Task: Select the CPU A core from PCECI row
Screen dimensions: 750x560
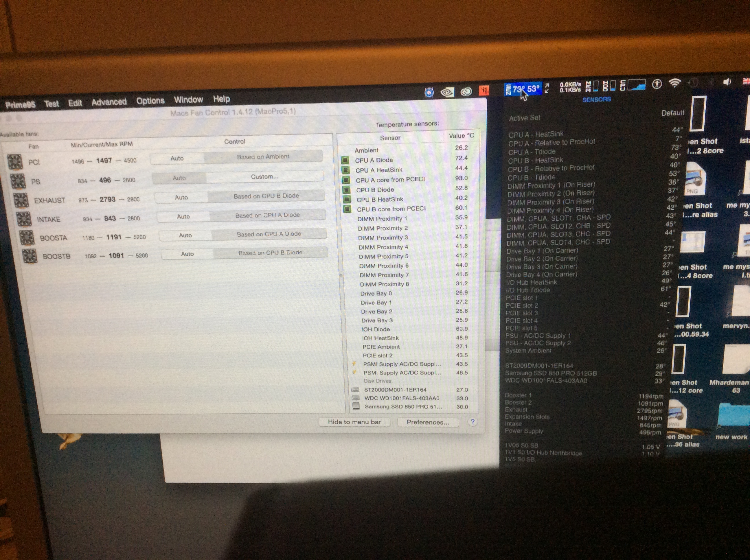Action: [x=390, y=179]
